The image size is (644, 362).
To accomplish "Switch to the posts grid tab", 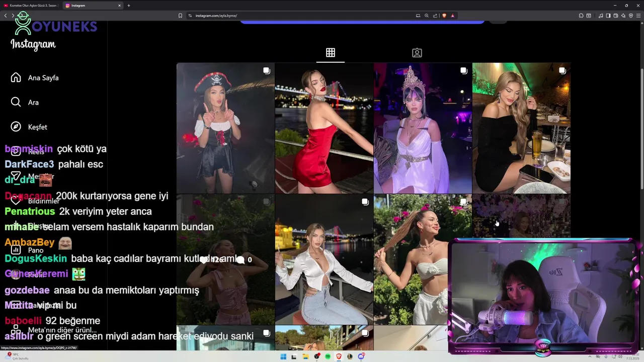I will point(331,53).
